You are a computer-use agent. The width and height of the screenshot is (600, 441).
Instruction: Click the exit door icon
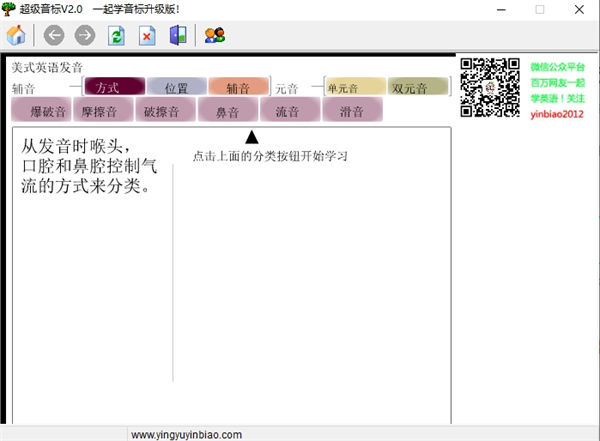tap(178, 35)
